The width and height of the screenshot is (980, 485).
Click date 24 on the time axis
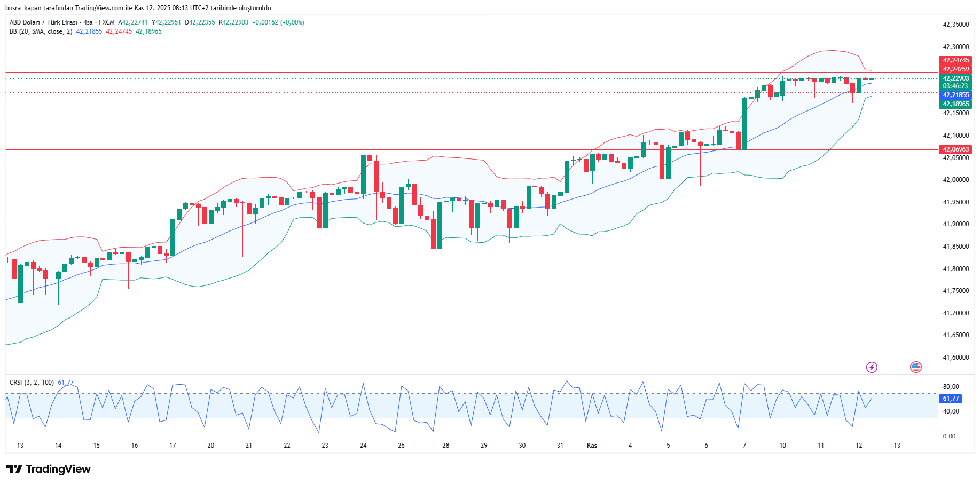tap(363, 446)
